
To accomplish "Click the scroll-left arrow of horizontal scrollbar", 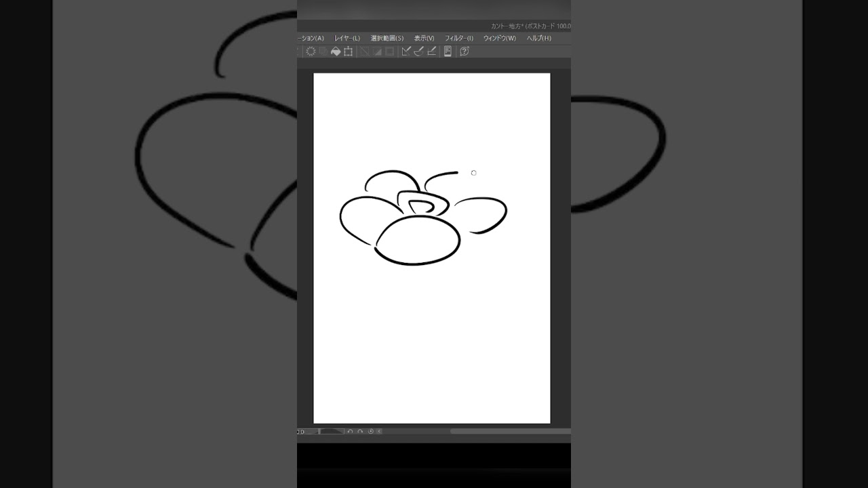I will tap(379, 431).
